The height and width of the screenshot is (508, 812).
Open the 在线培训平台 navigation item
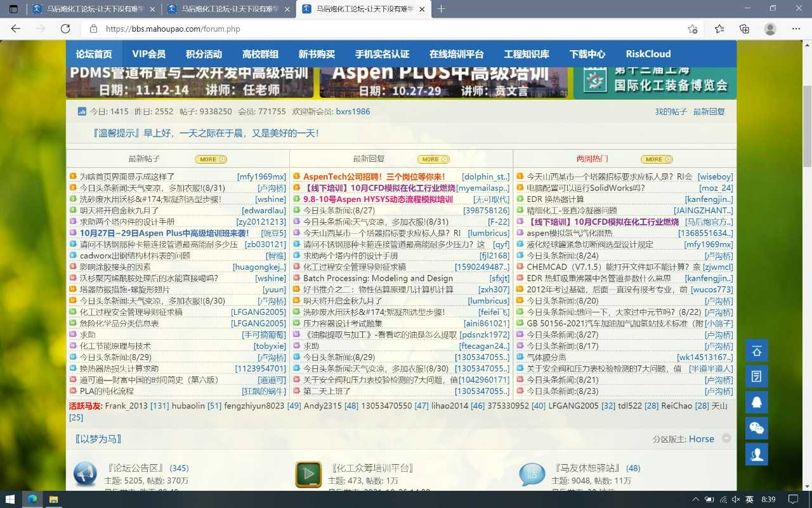tap(456, 54)
